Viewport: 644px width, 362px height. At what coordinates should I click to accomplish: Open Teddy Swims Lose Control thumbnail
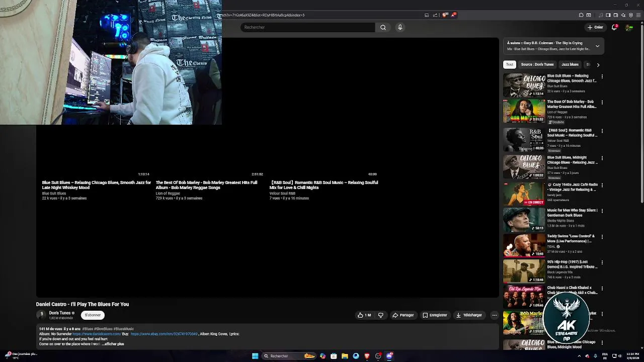pos(524,245)
